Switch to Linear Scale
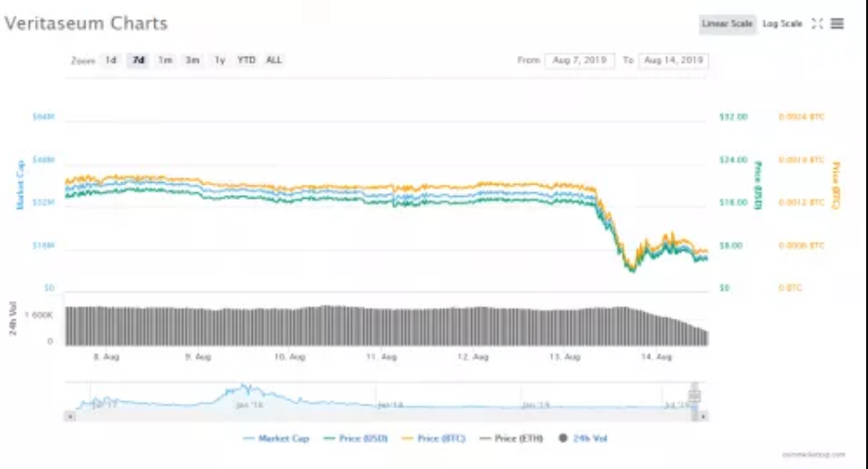This screenshot has width=868, height=469. click(727, 24)
